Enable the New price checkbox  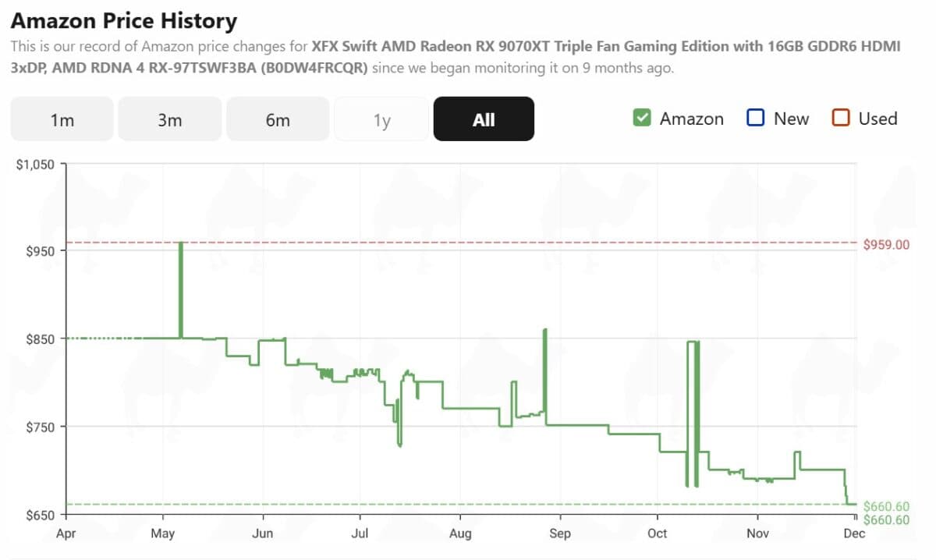pyautogui.click(x=756, y=118)
